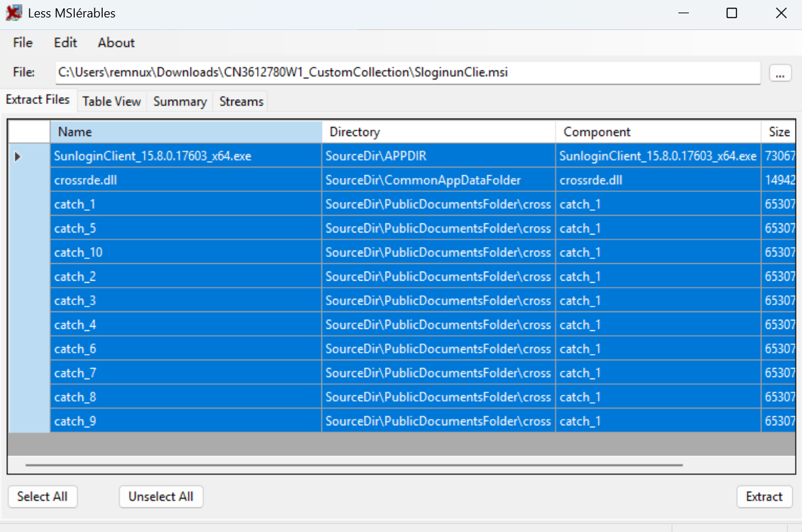Open the About menu
This screenshot has width=802, height=532.
[x=116, y=43]
